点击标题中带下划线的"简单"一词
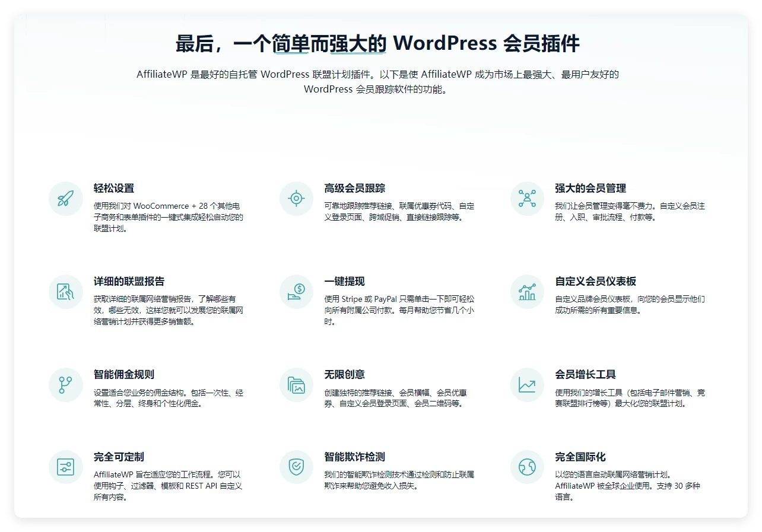762x532 pixels. tap(291, 43)
